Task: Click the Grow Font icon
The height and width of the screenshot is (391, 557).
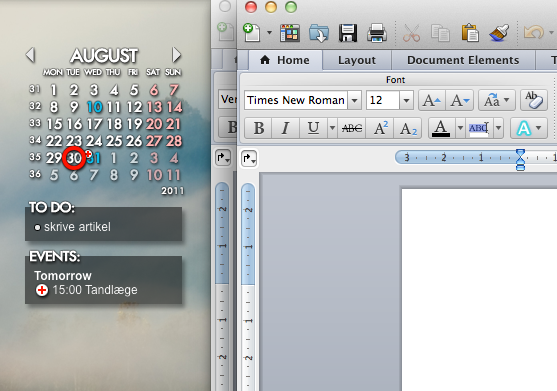Action: [x=432, y=101]
